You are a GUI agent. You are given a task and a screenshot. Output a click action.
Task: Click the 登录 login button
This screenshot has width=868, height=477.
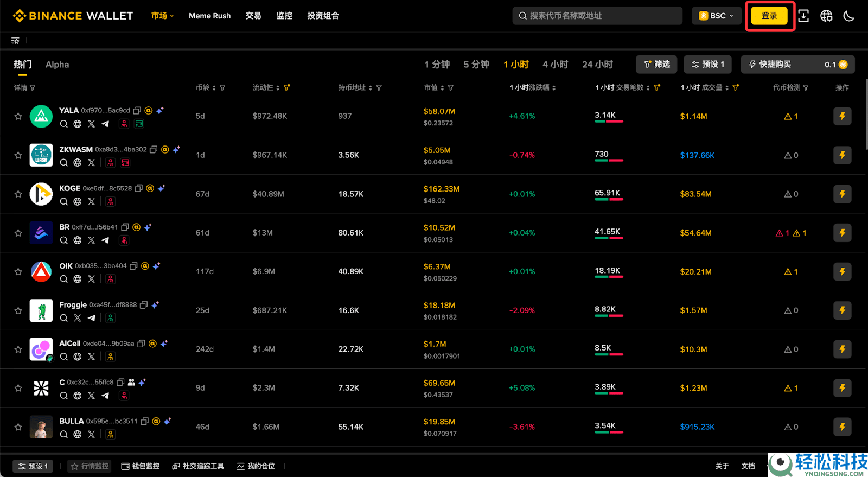[x=769, y=16]
